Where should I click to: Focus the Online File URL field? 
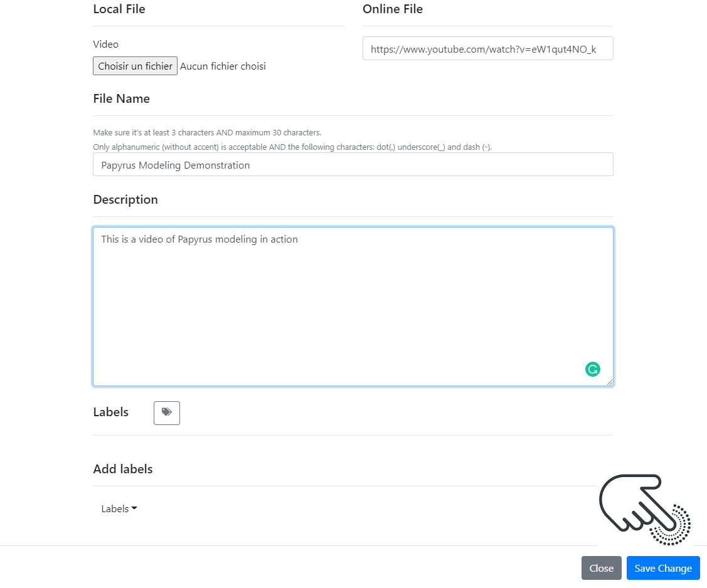(487, 49)
